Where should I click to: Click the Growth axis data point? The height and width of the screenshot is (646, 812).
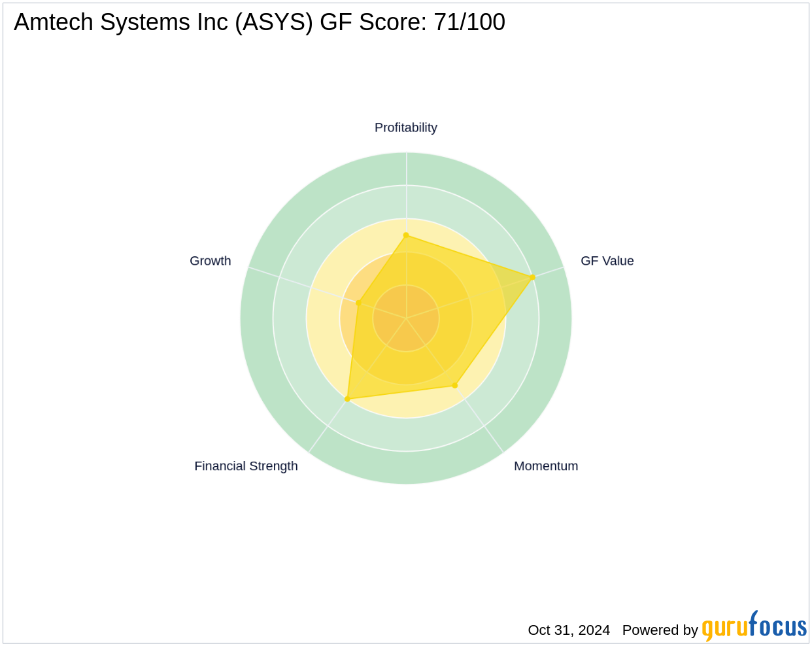pos(358,303)
